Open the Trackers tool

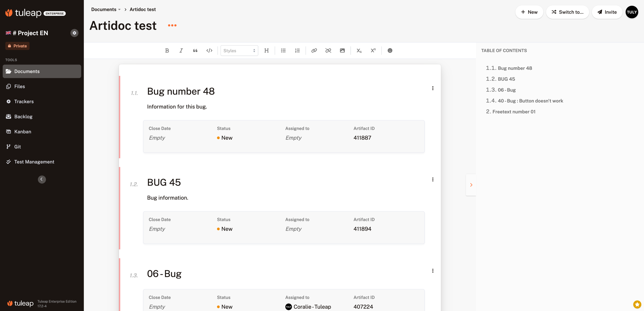pos(24,101)
